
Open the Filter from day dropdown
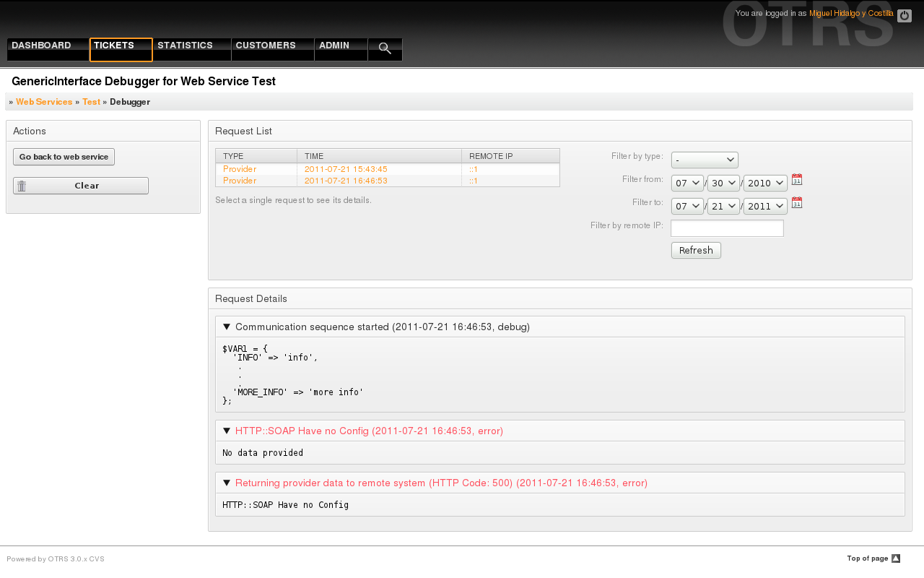tap(723, 184)
